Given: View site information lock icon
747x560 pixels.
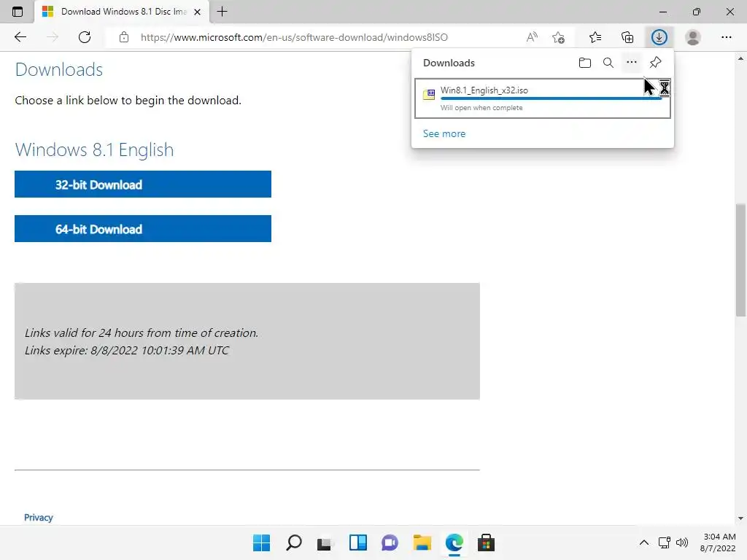Looking at the screenshot, I should click(x=124, y=37).
